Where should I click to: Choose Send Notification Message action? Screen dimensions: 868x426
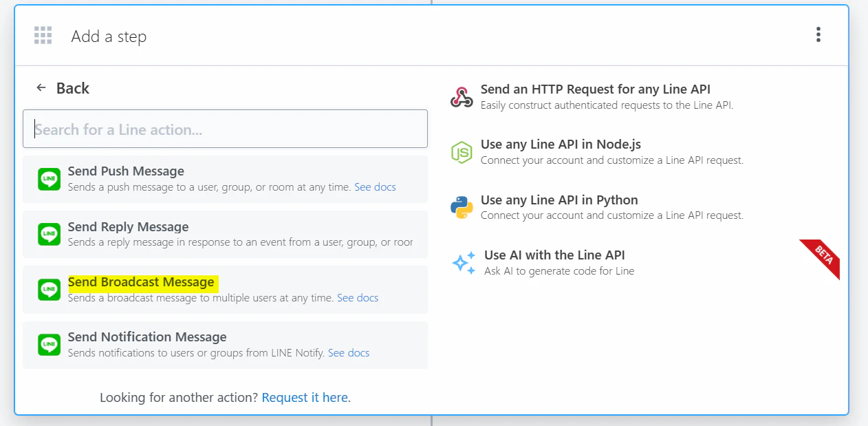click(x=225, y=345)
